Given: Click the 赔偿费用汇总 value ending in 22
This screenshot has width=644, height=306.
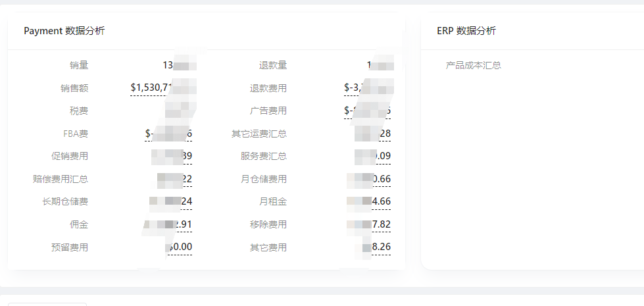Looking at the screenshot, I should 175,179.
